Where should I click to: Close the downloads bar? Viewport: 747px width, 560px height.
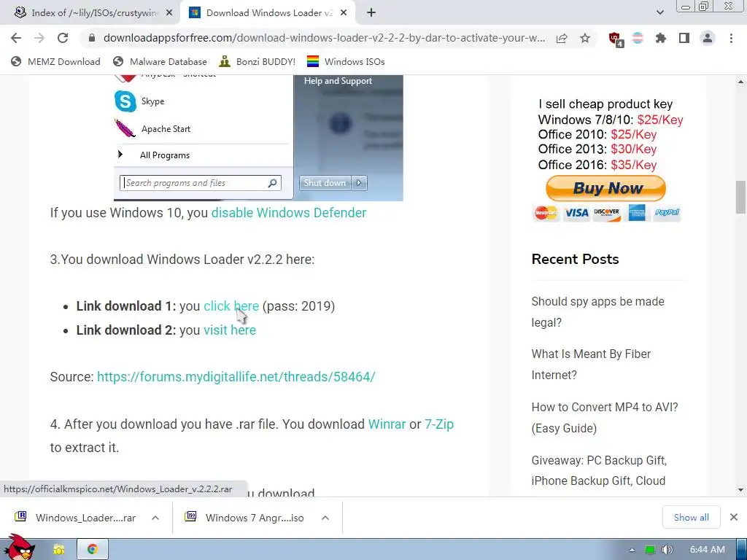[x=734, y=517]
